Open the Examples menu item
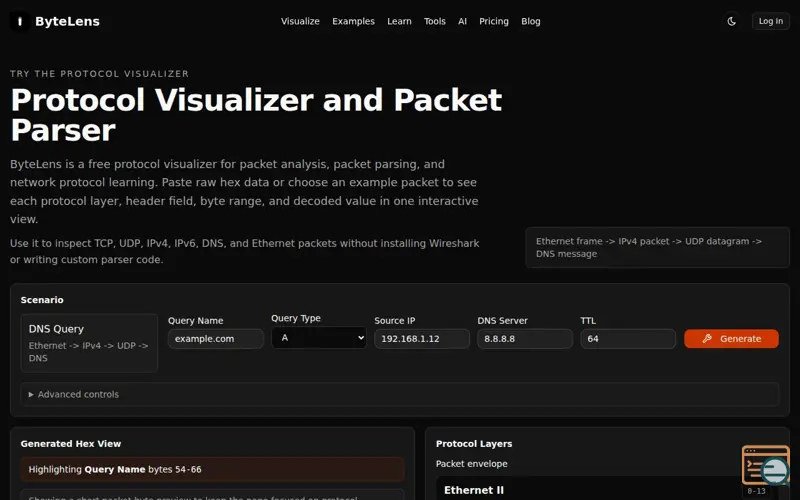This screenshot has width=800, height=500. click(353, 21)
